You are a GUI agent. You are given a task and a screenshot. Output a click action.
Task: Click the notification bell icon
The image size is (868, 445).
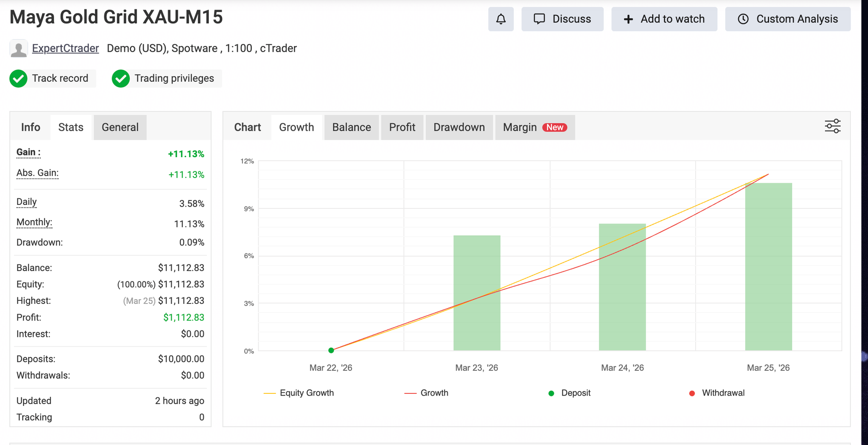pos(501,19)
